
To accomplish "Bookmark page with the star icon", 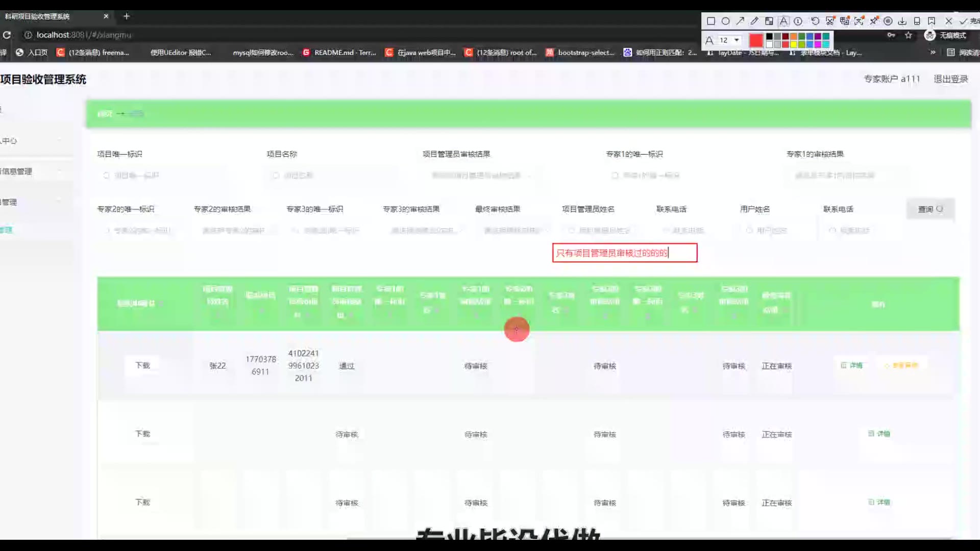I will coord(909,35).
